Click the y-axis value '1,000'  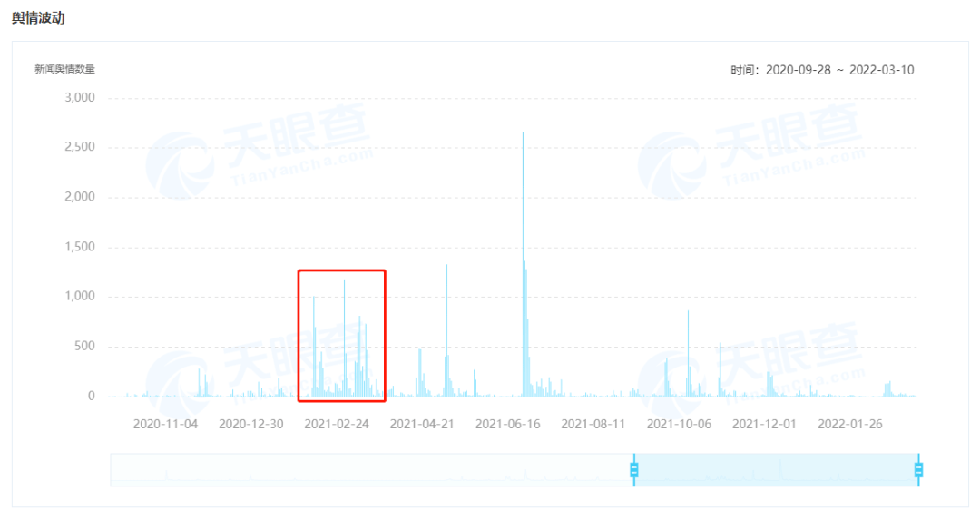(x=80, y=296)
